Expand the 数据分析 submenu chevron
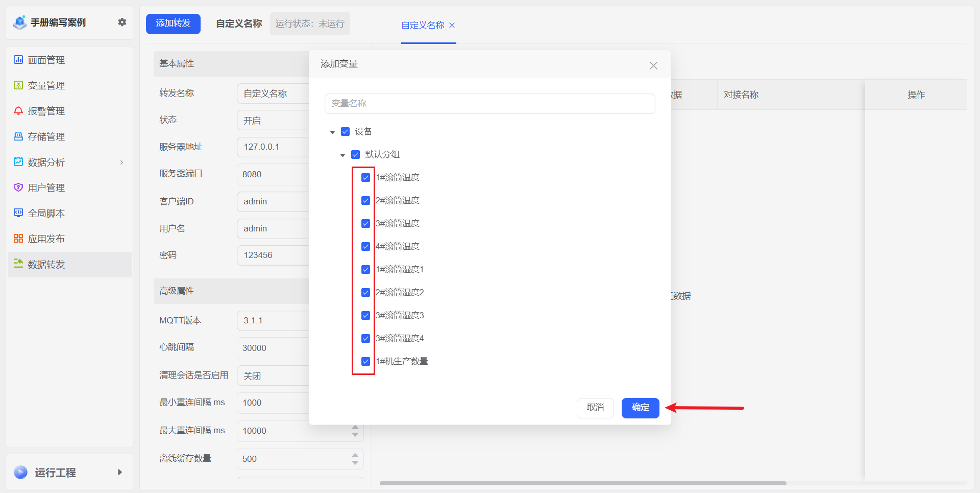This screenshot has height=493, width=980. (x=121, y=162)
